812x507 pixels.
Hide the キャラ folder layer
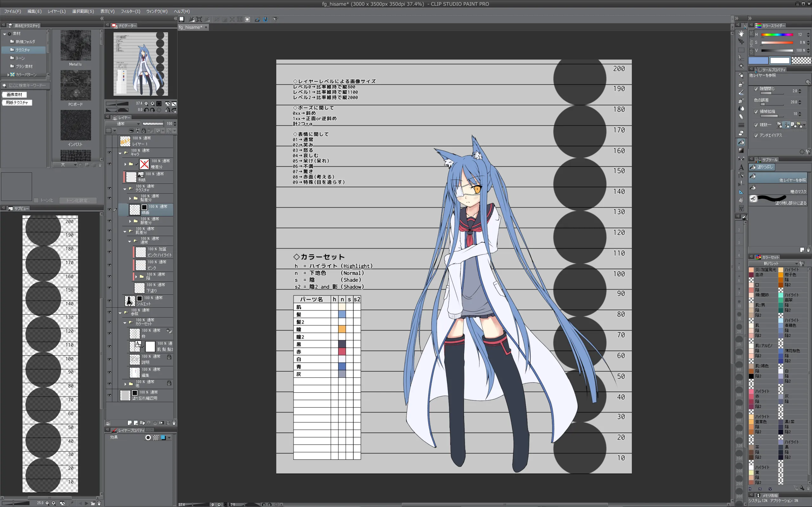coord(109,152)
